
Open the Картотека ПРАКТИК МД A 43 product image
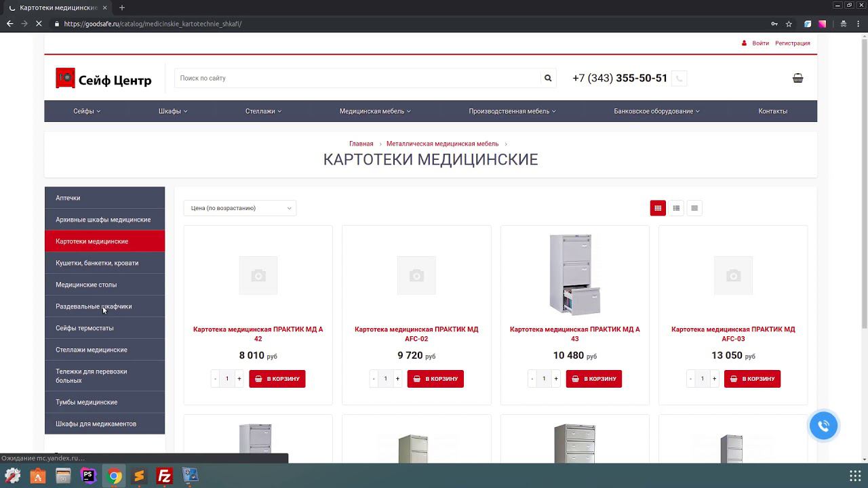tap(575, 275)
